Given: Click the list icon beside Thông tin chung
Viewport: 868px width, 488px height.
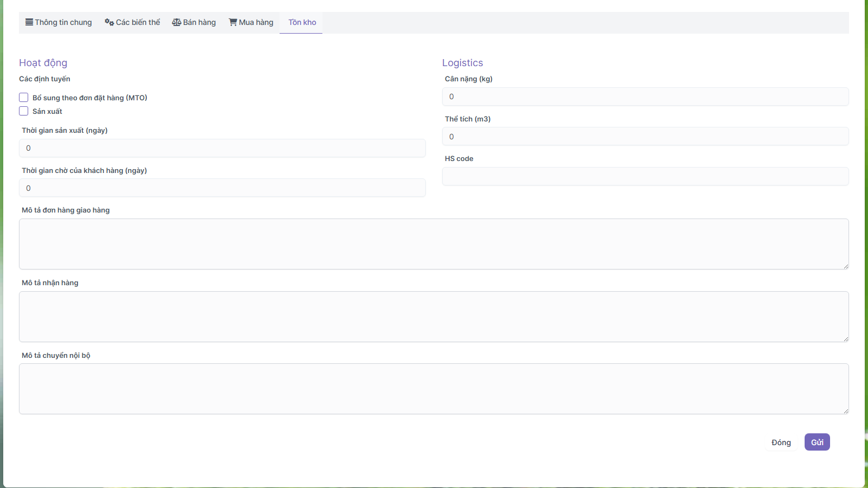Looking at the screenshot, I should coord(29,22).
